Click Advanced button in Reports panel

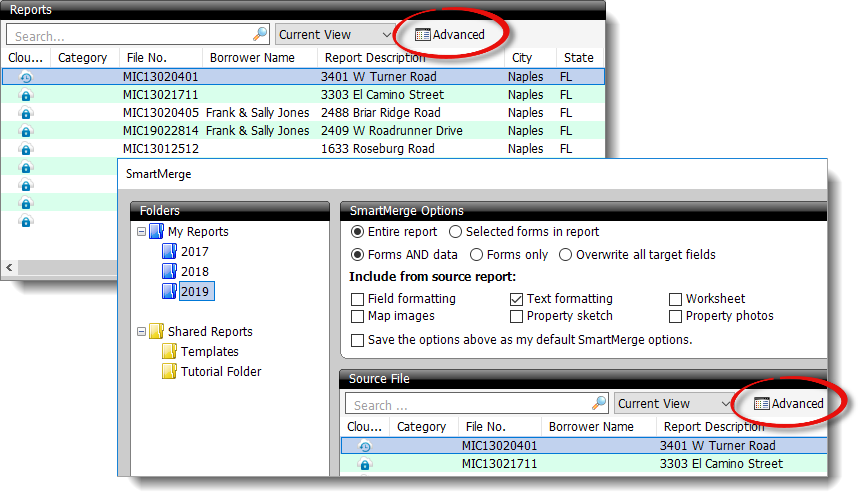pyautogui.click(x=450, y=34)
